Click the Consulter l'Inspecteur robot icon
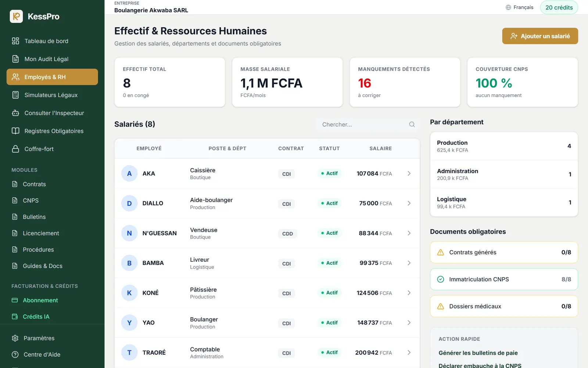Image resolution: width=588 pixels, height=368 pixels. pyautogui.click(x=15, y=113)
